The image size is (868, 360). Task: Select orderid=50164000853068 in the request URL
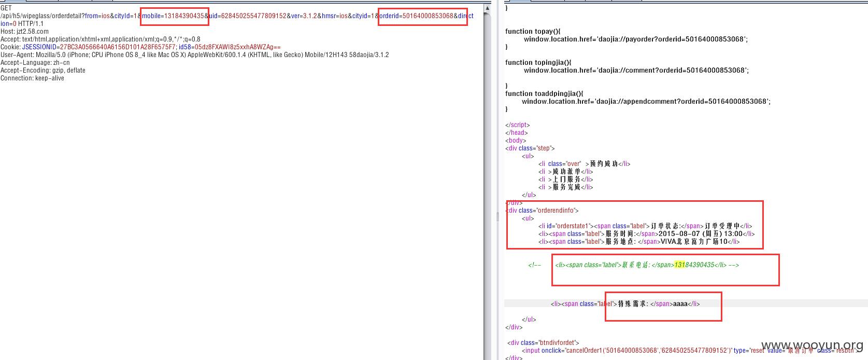[x=417, y=16]
